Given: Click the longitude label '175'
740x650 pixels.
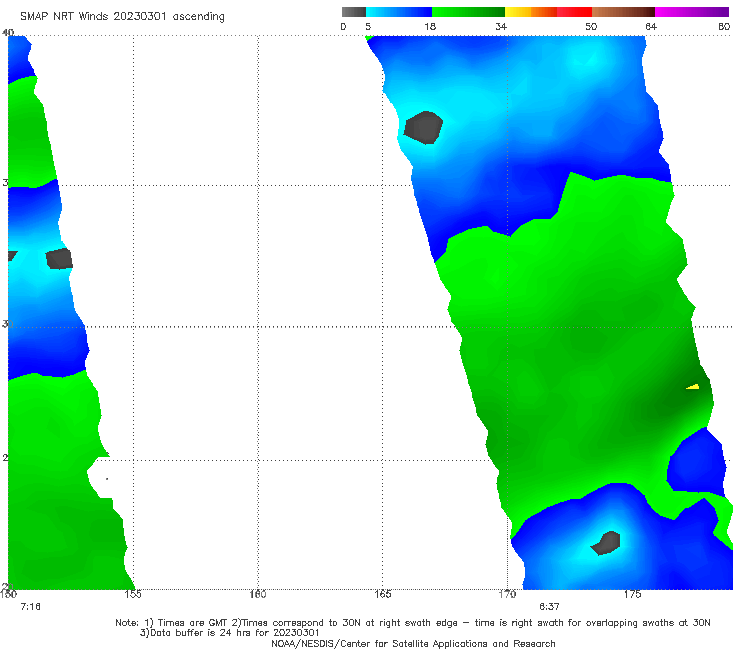Looking at the screenshot, I should (632, 594).
